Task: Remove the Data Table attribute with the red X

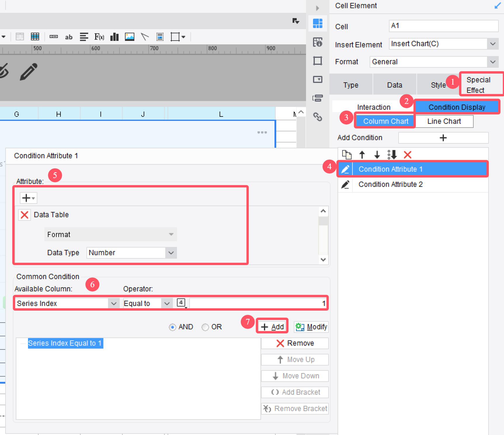Action: (25, 215)
